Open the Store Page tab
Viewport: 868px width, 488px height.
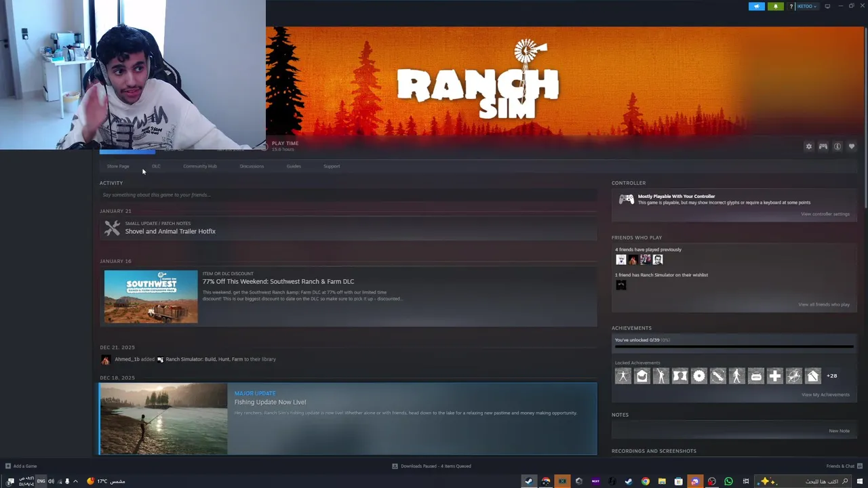tap(118, 166)
